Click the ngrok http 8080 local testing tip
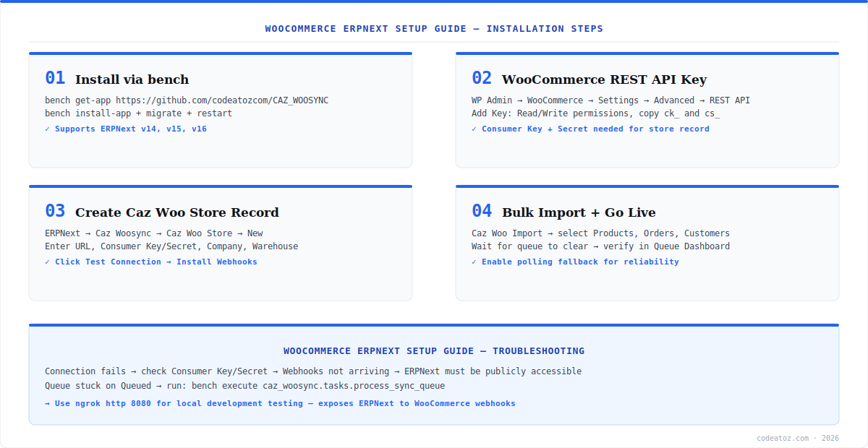The width and height of the screenshot is (868, 448). 280,403
